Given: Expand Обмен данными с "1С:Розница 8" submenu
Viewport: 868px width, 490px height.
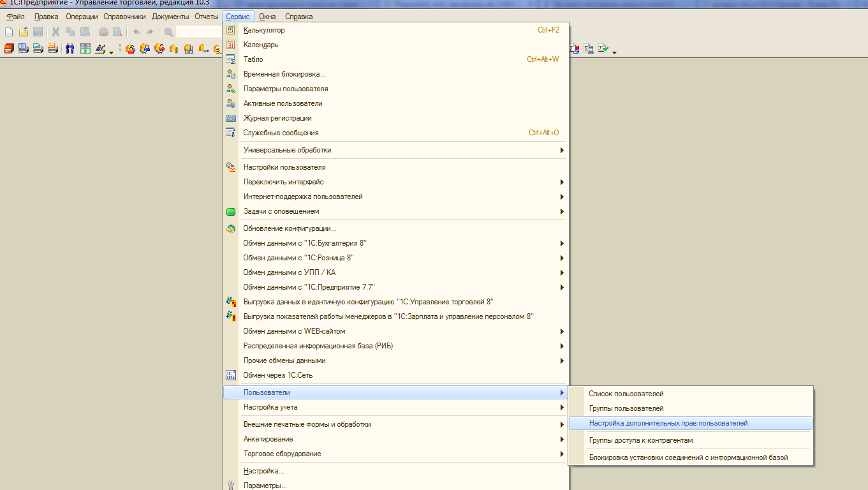Looking at the screenshot, I should point(562,258).
